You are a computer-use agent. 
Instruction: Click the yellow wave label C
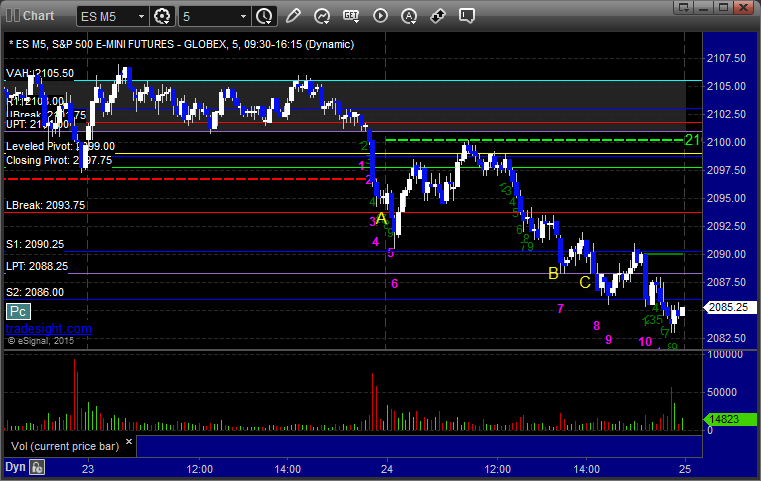point(585,282)
